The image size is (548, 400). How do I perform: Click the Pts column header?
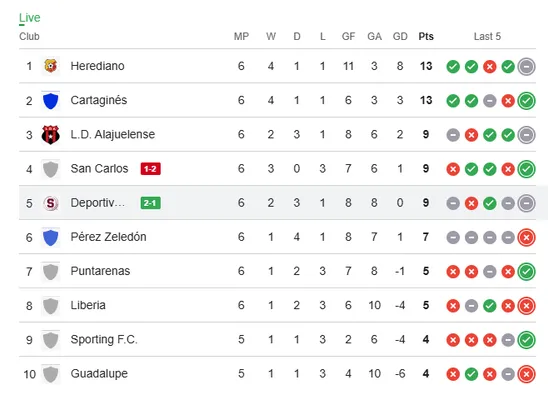tap(426, 36)
